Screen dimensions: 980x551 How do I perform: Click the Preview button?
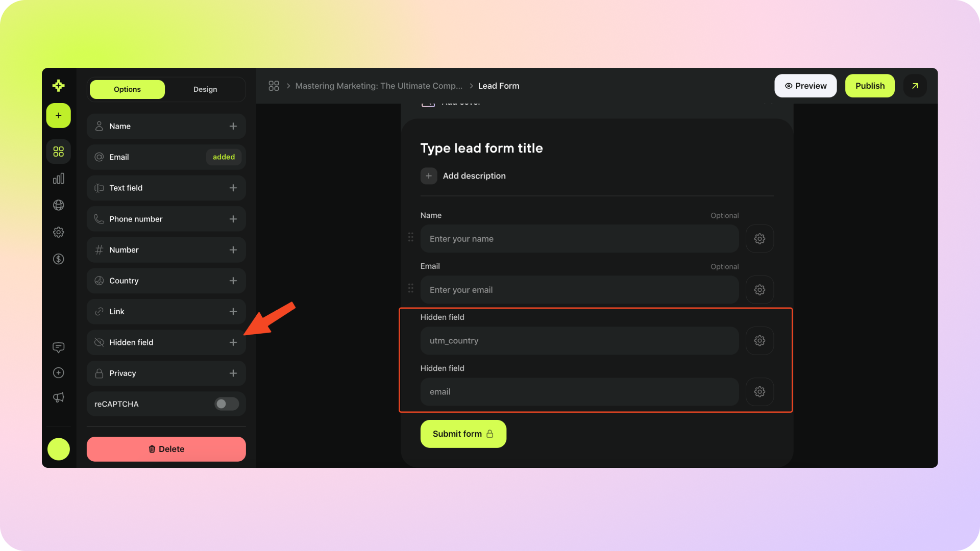point(805,86)
